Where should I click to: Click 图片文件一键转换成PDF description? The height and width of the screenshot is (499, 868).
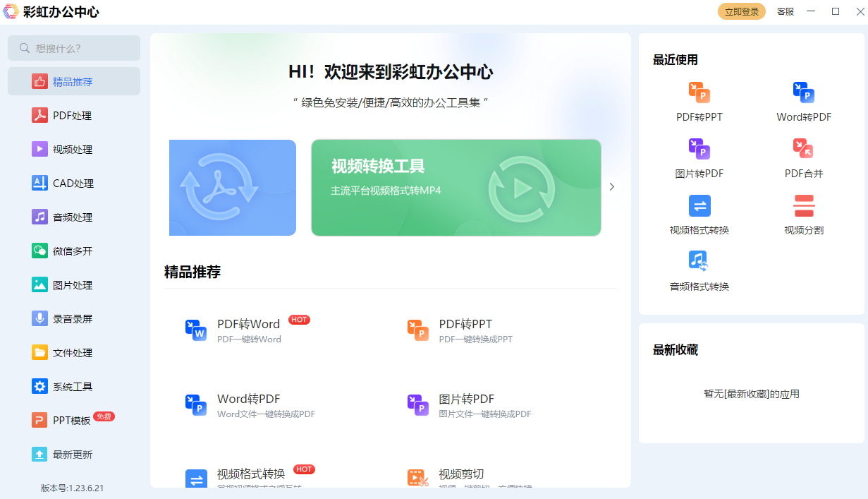(x=485, y=414)
